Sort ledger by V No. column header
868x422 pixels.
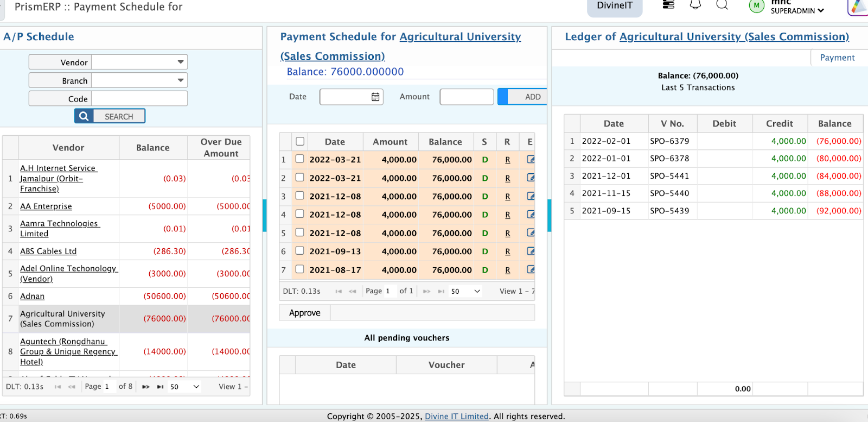pyautogui.click(x=673, y=123)
